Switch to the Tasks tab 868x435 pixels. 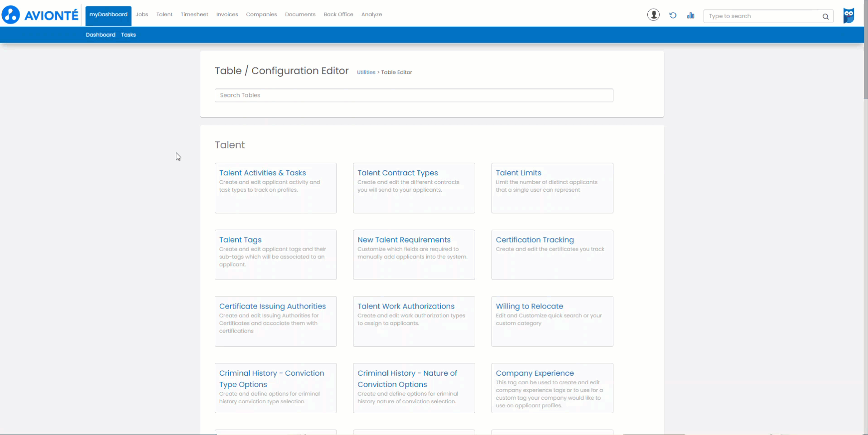point(128,34)
